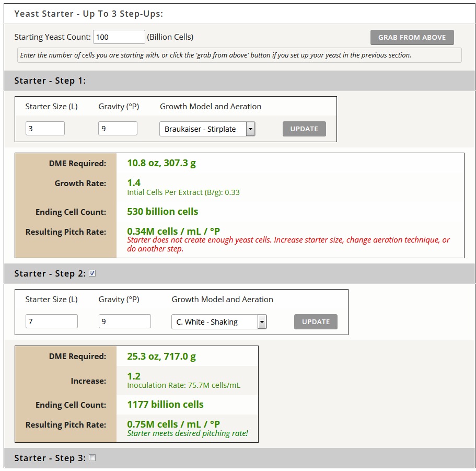Screen dimensions: 476x471
Task: Open the Braukaiser - Stirplate growth model dropdown
Action: coord(207,129)
